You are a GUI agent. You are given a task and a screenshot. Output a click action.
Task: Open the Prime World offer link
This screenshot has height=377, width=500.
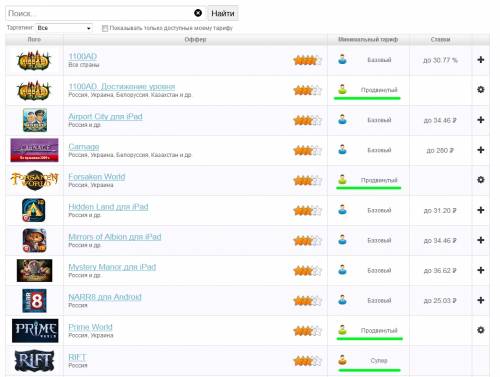pos(90,327)
